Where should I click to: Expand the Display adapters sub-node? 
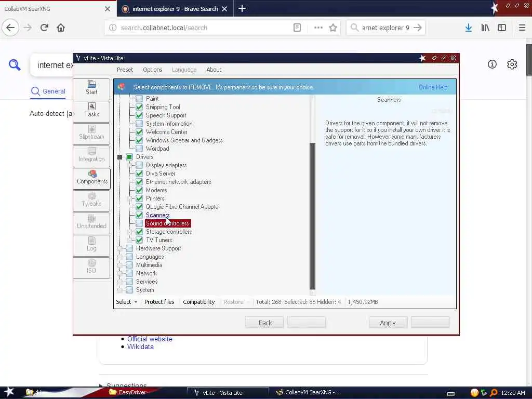129,165
